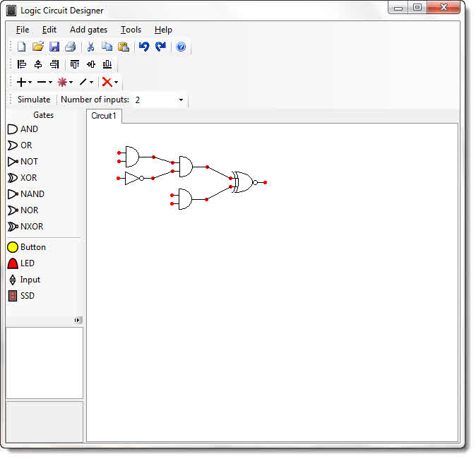Click the red X delete icon

(x=107, y=82)
